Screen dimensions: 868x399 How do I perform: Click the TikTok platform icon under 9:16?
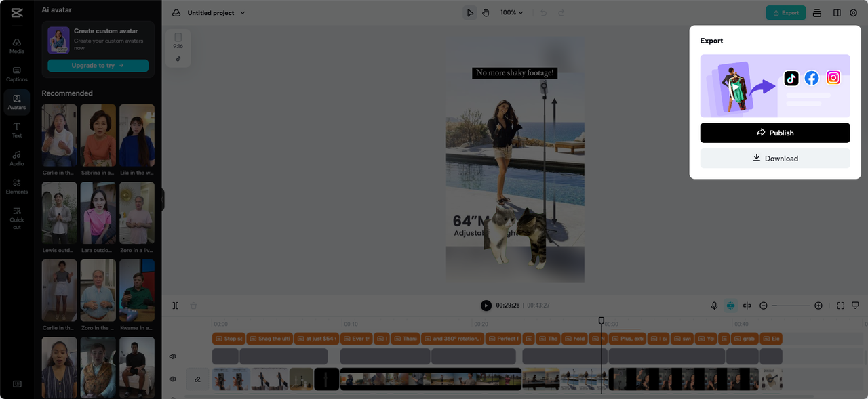point(178,59)
